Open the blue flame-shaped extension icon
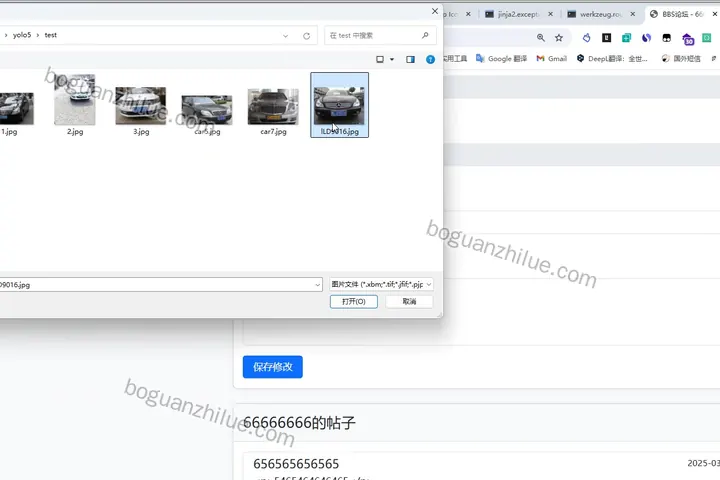 coord(586,38)
